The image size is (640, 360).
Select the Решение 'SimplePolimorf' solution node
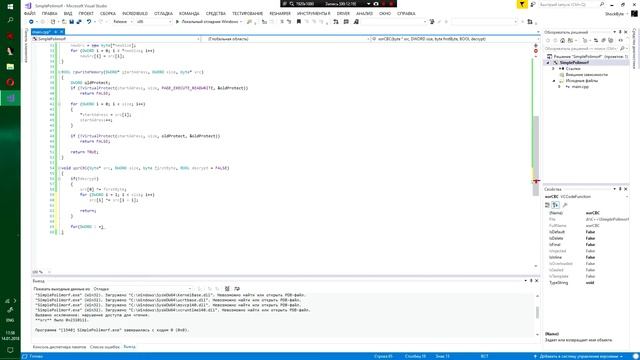[587, 56]
